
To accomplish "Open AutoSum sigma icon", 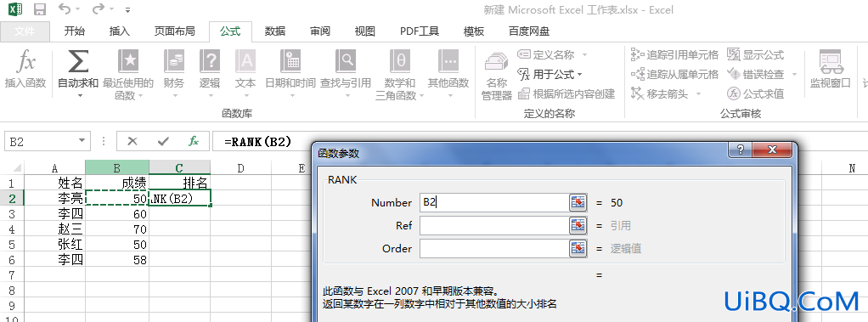I will tap(78, 61).
